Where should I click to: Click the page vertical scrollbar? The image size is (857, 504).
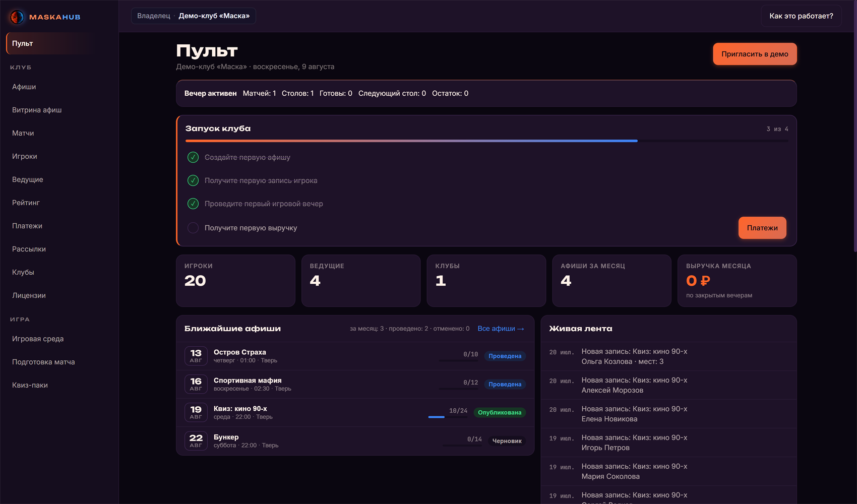[x=855, y=126]
